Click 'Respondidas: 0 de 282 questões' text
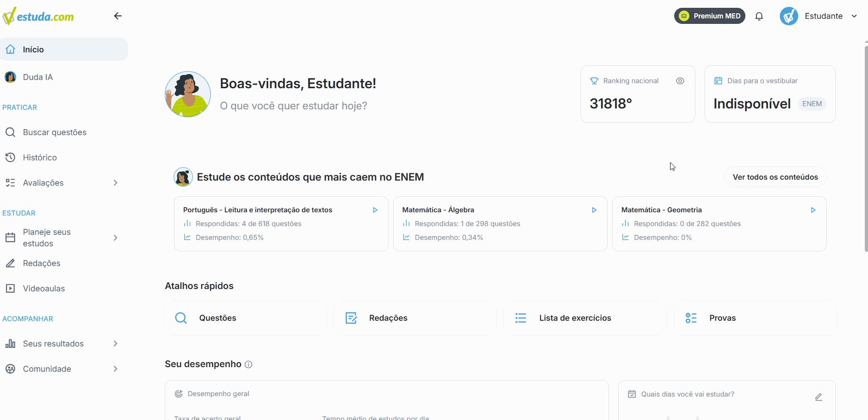This screenshot has width=868, height=420. (687, 224)
